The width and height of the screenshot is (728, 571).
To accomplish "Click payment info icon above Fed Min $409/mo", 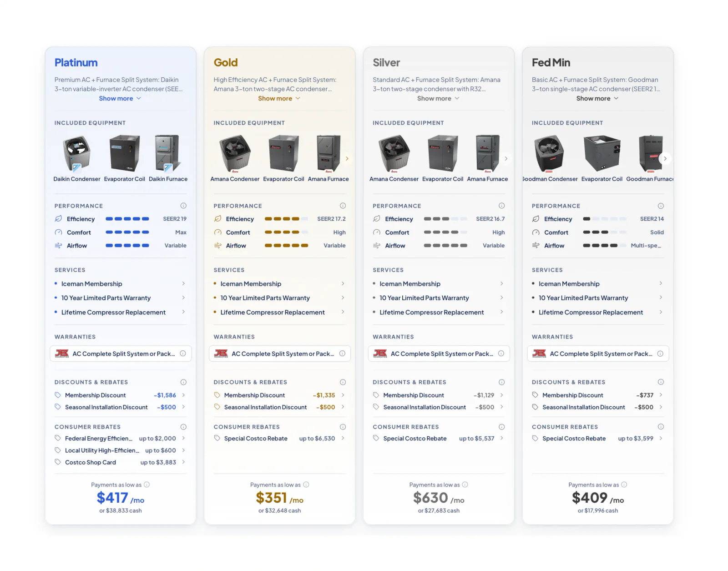I will click(x=624, y=485).
